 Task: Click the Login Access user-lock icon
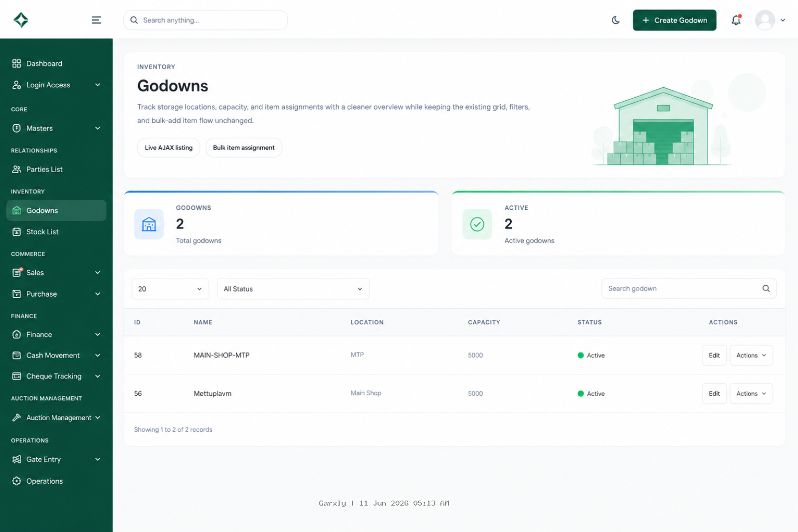pyautogui.click(x=16, y=85)
